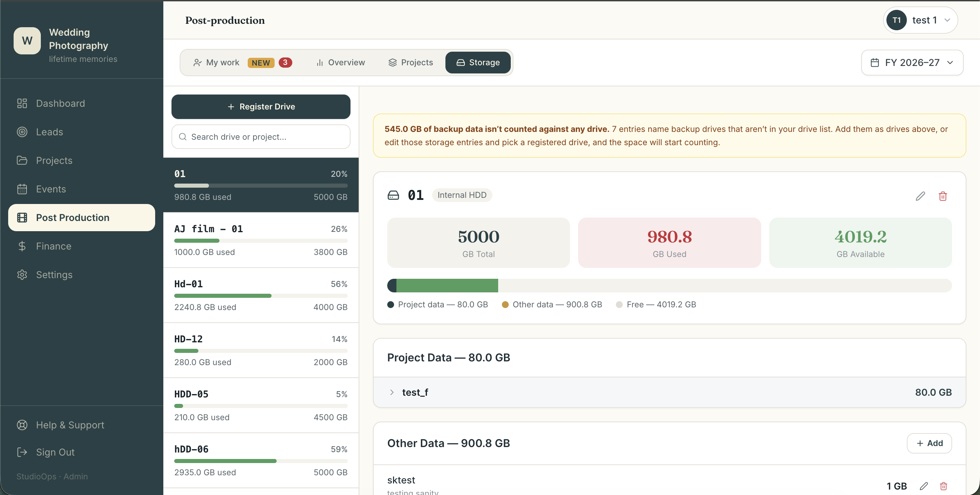
Task: Click the drive icon beside 01 heading
Action: (x=393, y=195)
